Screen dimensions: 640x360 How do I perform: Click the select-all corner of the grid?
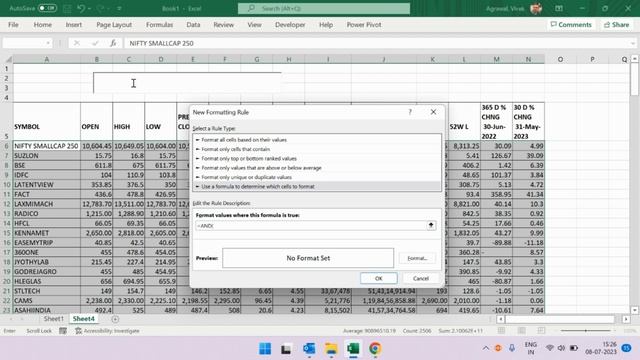pos(8,60)
